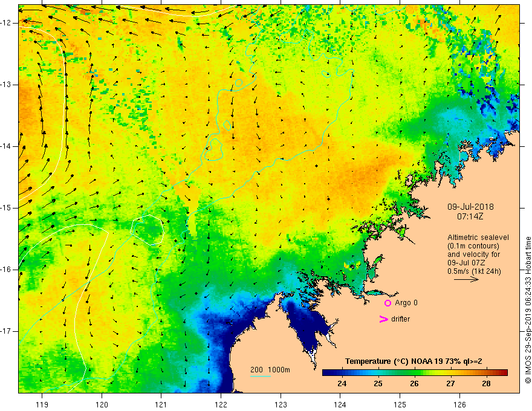532x411 pixels.
Task: Click the '07:14Z' time label
Action: point(470,216)
